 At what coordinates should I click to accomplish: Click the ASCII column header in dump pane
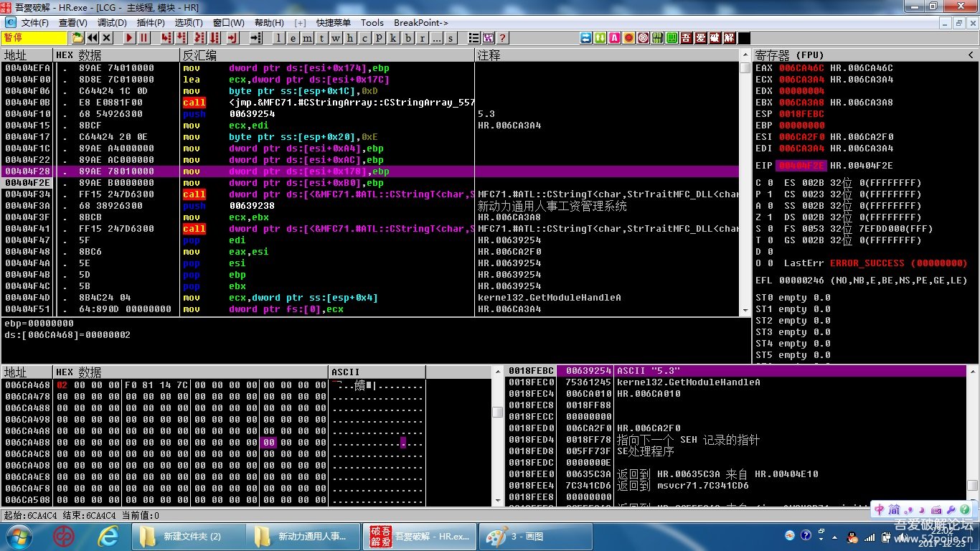click(377, 372)
